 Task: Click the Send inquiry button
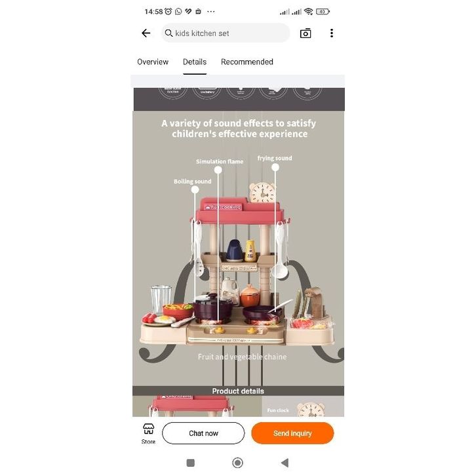292,433
